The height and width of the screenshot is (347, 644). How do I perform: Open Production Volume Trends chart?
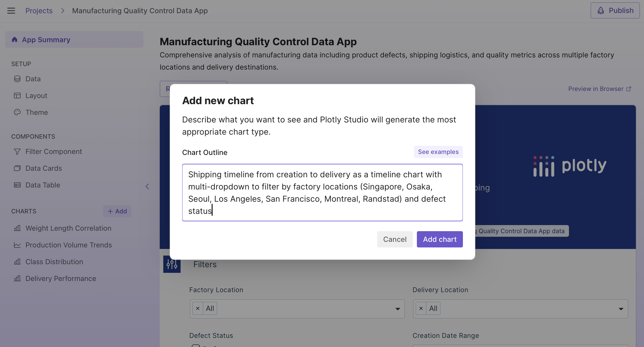(x=69, y=245)
